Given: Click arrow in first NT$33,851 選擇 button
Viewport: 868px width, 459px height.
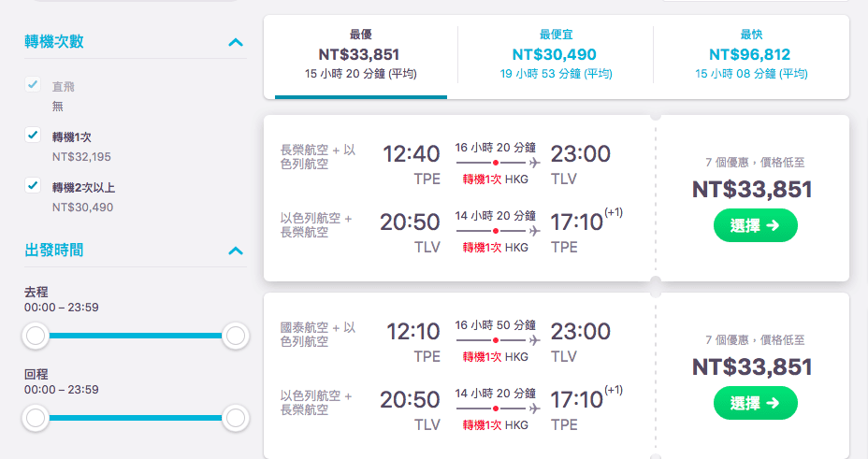Looking at the screenshot, I should [773, 225].
